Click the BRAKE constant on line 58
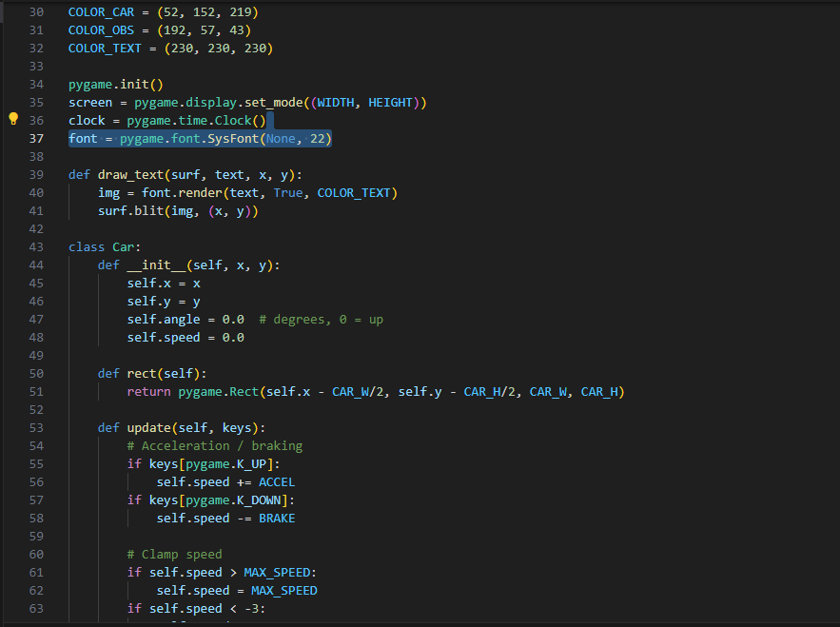This screenshot has width=840, height=627. coord(277,518)
